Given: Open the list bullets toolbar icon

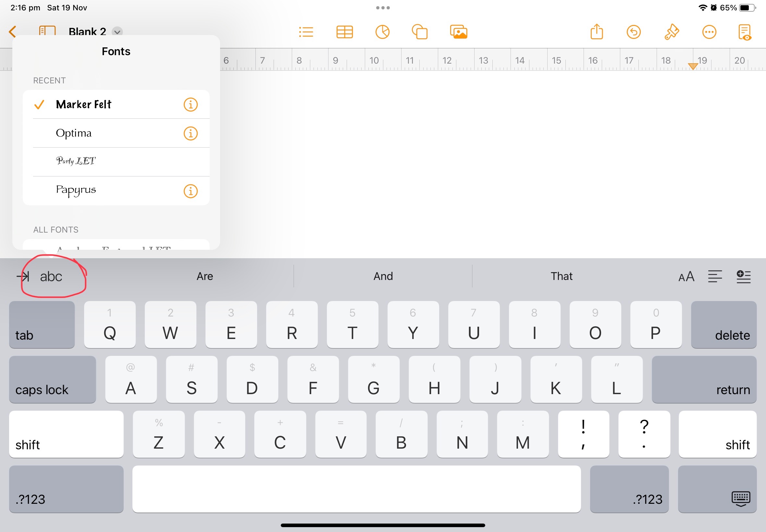Looking at the screenshot, I should point(306,32).
